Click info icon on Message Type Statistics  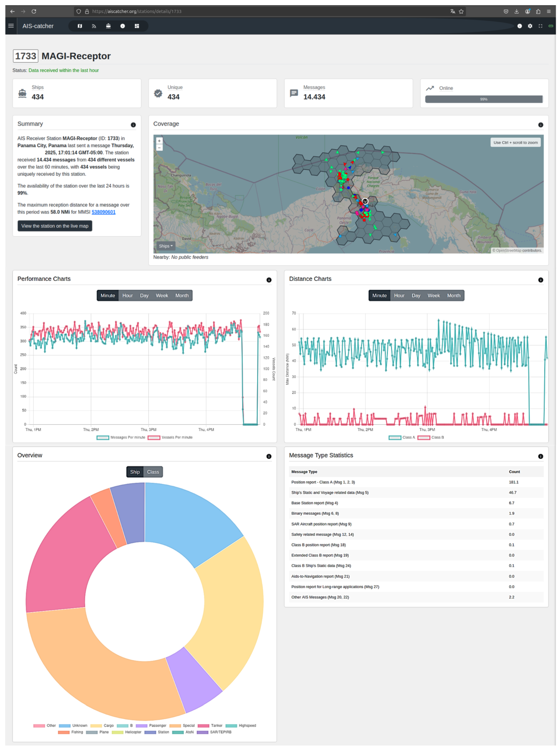[540, 456]
